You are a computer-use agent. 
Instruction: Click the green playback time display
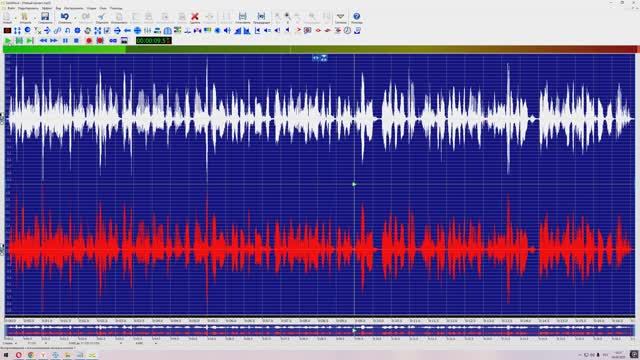click(153, 41)
